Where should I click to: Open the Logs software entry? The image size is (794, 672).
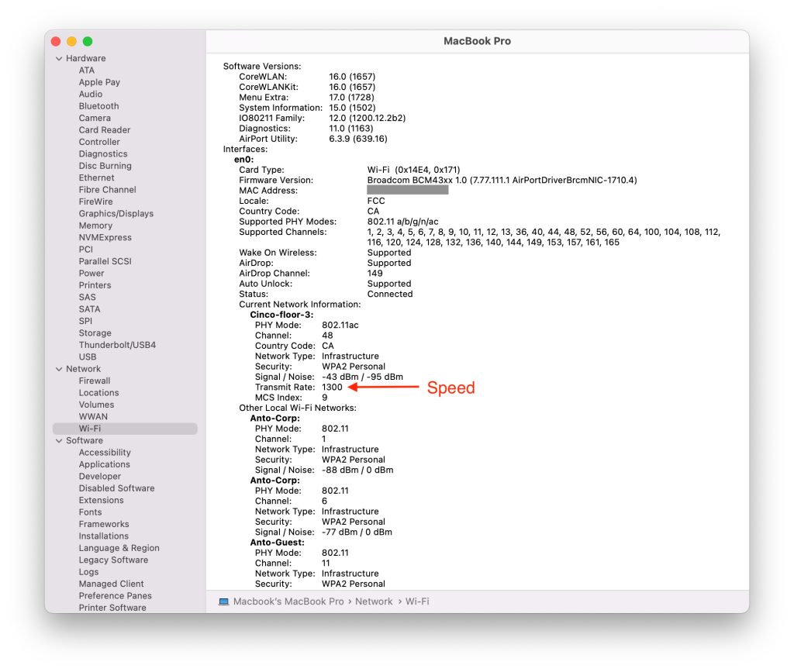tap(88, 571)
